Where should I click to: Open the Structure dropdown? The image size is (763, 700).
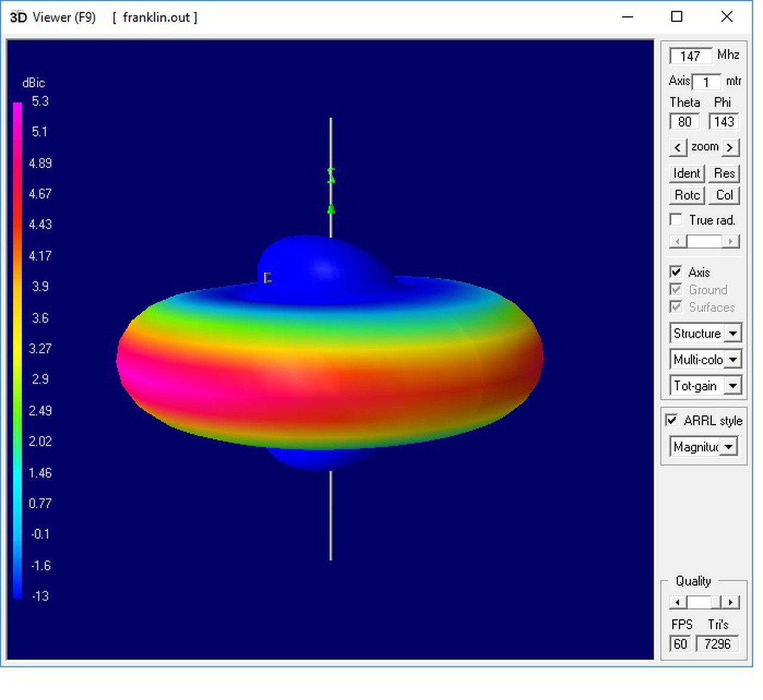pyautogui.click(x=706, y=333)
